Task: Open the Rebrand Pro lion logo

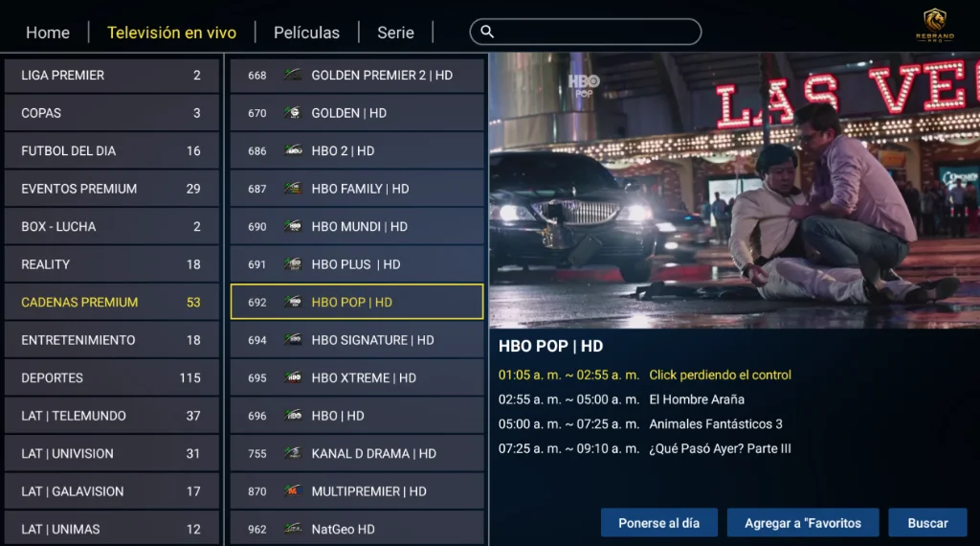Action: [x=934, y=25]
